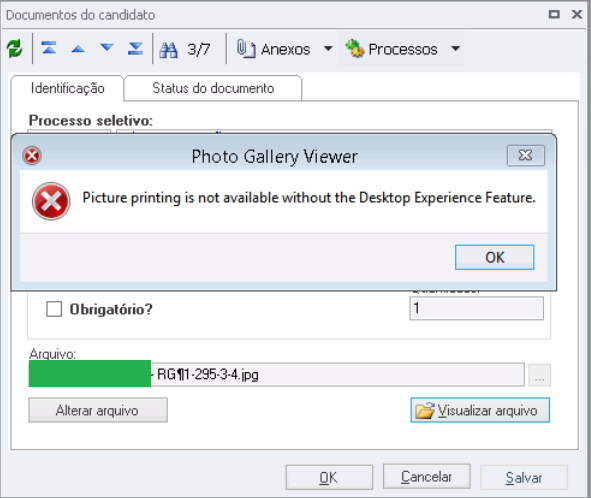The width and height of the screenshot is (591, 498).
Task: Click the file browse ellipsis button
Action: tap(540, 375)
